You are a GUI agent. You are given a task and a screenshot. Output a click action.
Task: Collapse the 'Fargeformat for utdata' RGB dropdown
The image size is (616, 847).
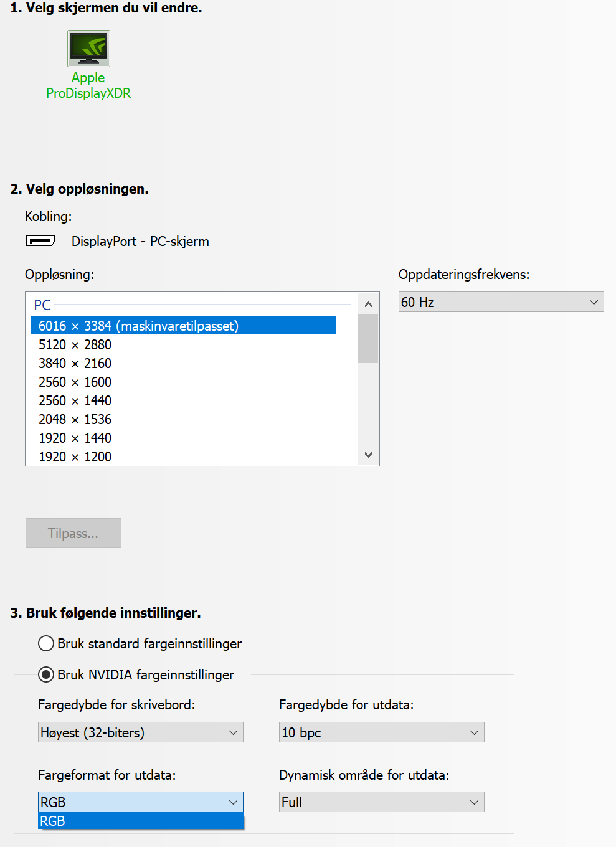[141, 802]
